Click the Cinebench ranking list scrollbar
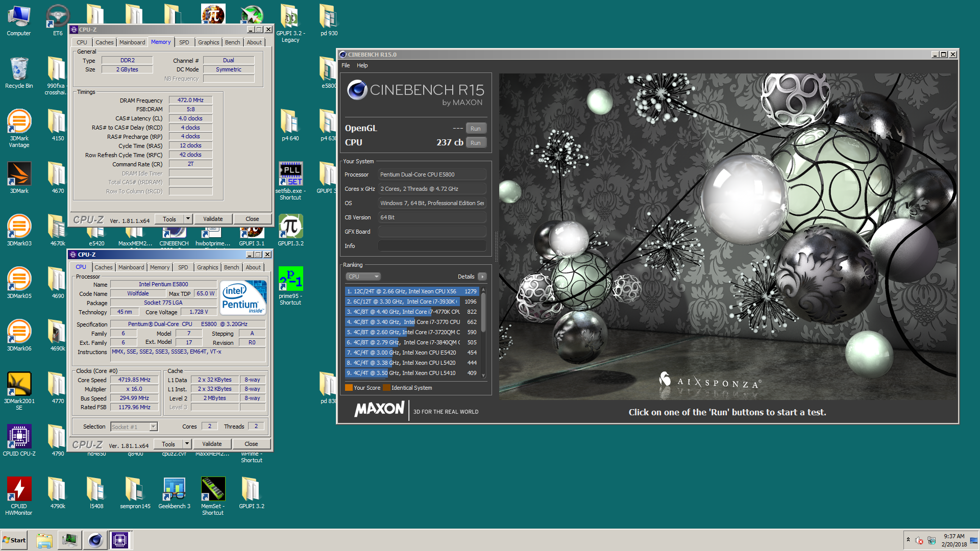Image resolution: width=980 pixels, height=551 pixels. coord(483,332)
